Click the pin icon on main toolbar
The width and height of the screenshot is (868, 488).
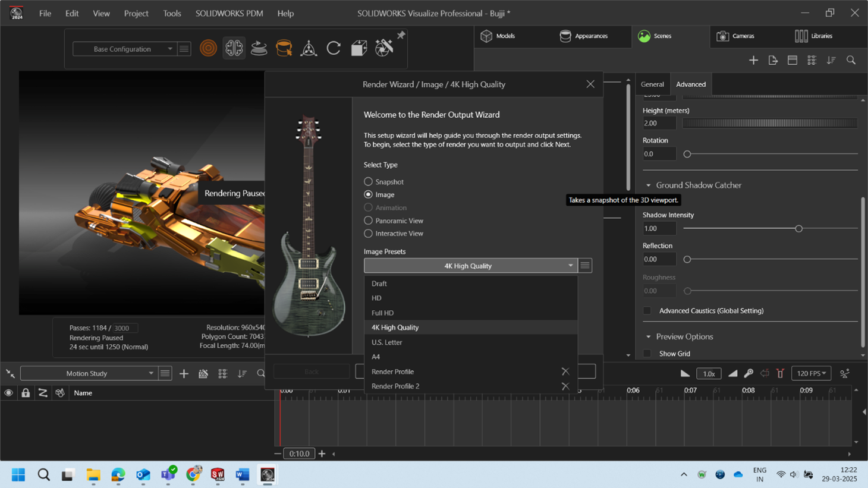pyautogui.click(x=401, y=36)
